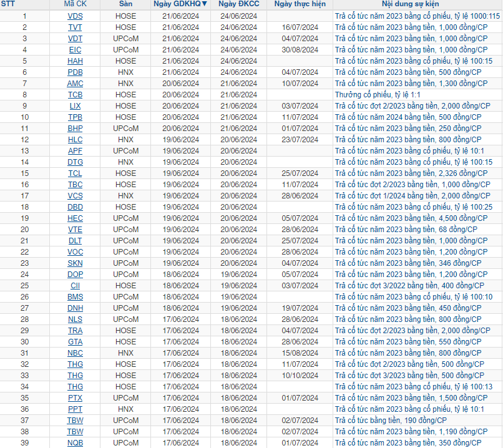Screen dimensions: 503x448
Task: Select the execution date 15/08/2024
Action: click(x=300, y=353)
